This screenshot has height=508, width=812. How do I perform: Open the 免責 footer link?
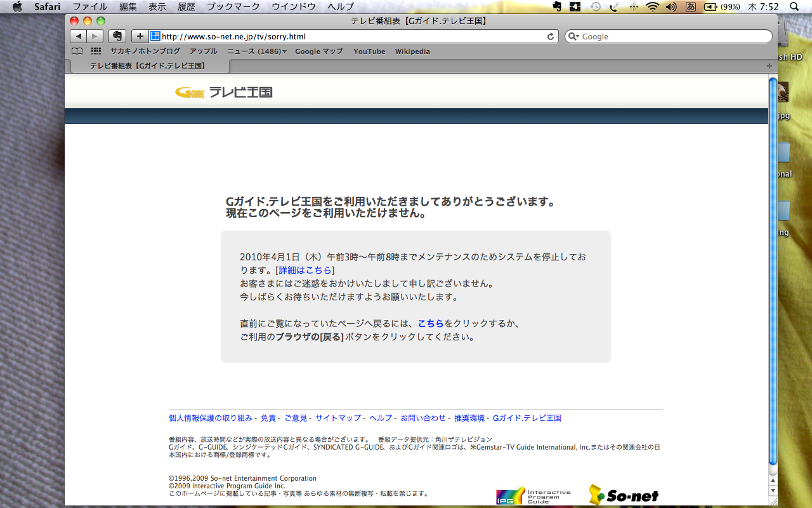point(268,418)
